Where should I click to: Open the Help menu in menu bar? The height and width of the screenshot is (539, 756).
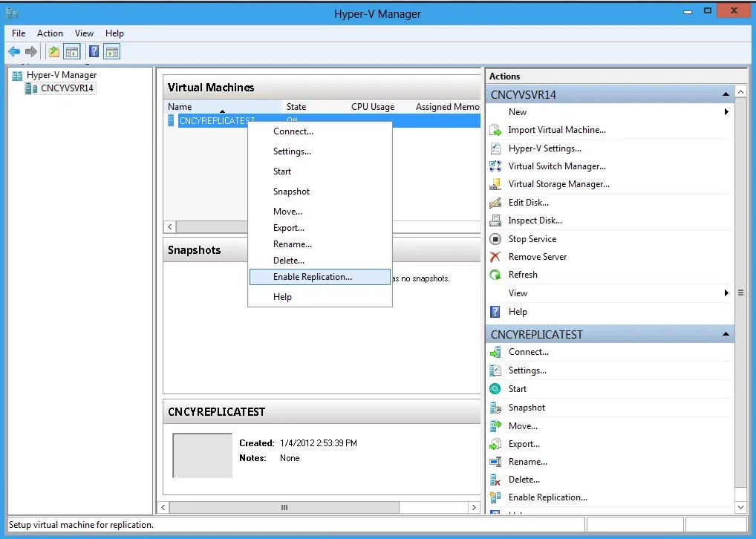pos(115,33)
